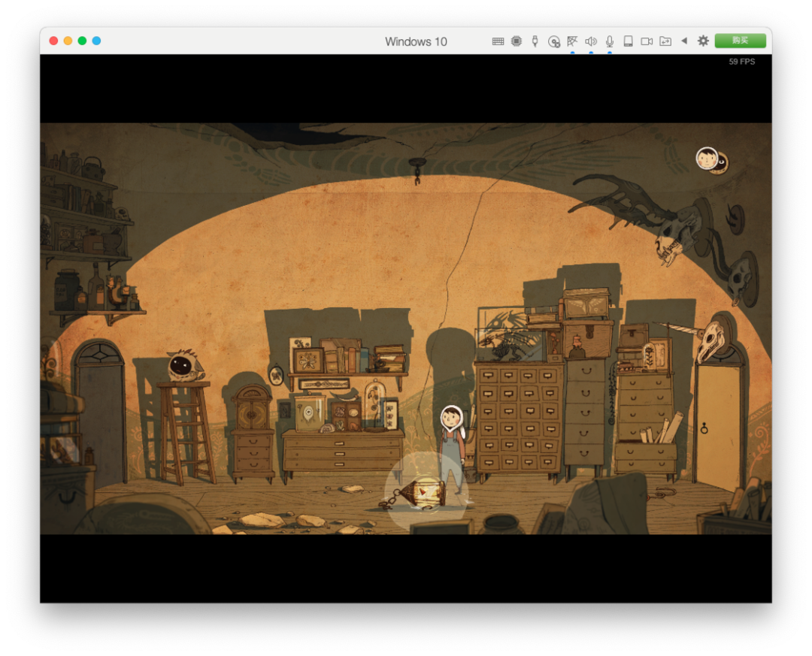
Task: Click the Windows 10 window title
Action: click(416, 41)
